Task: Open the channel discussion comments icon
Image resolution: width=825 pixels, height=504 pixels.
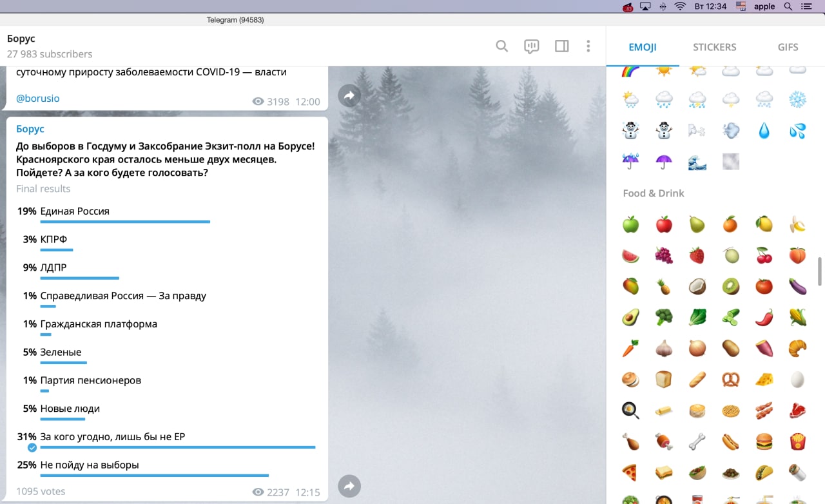Action: 531,46
